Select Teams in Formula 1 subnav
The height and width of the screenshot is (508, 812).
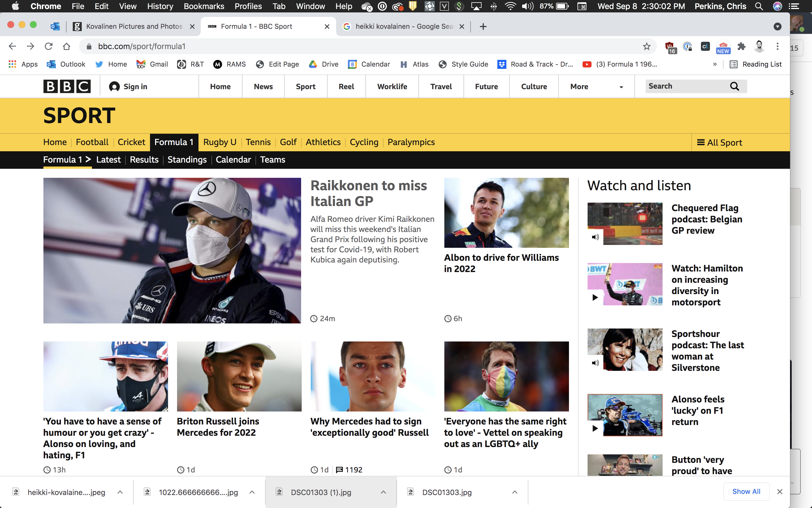pos(272,159)
